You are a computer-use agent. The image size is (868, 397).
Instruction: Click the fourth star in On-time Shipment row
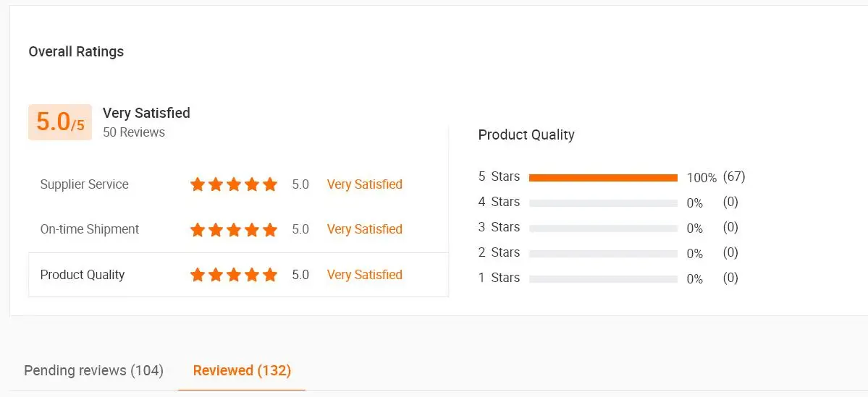(252, 230)
